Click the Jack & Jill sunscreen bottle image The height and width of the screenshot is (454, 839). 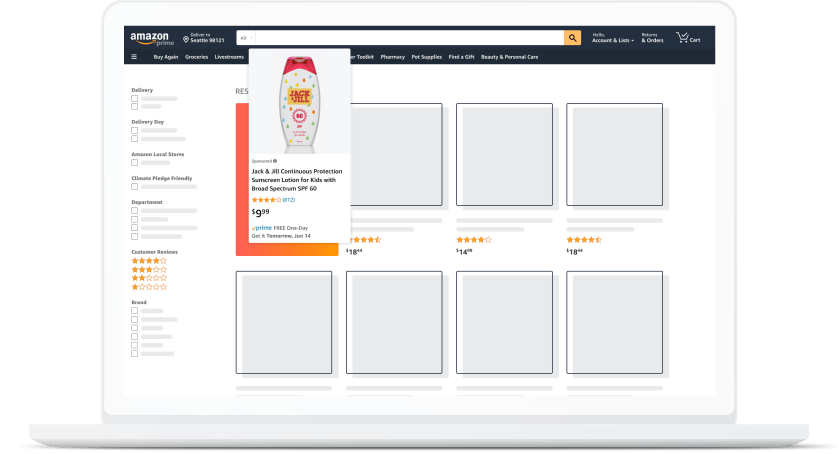click(300, 104)
